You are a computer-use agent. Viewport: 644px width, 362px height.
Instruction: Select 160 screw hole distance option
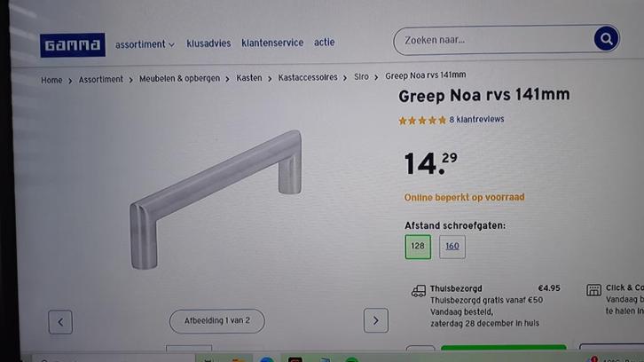[452, 247]
